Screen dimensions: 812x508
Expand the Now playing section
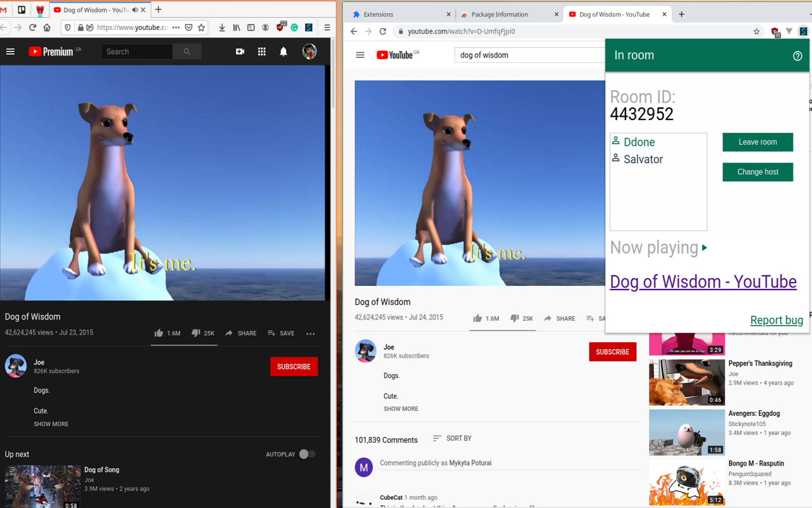704,248
